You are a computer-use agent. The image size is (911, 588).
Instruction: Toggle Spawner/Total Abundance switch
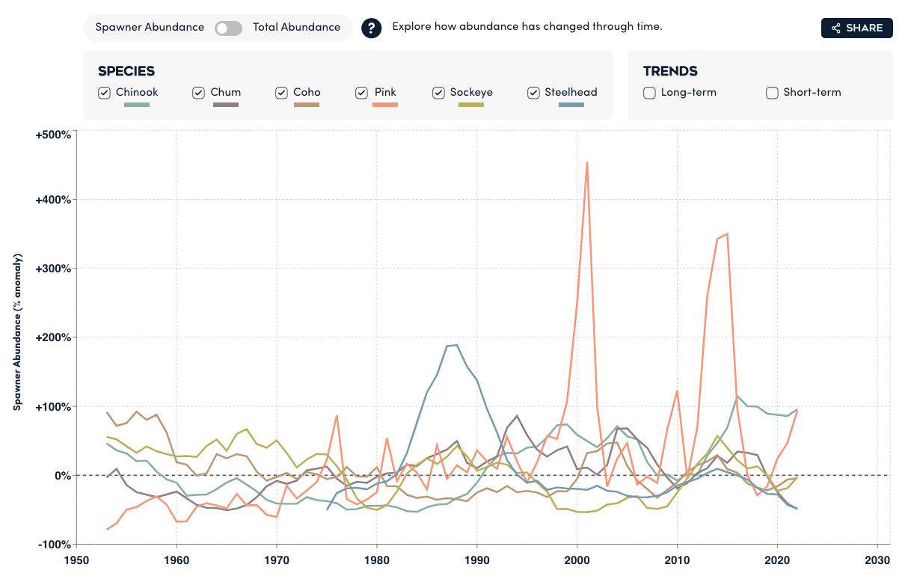click(228, 28)
